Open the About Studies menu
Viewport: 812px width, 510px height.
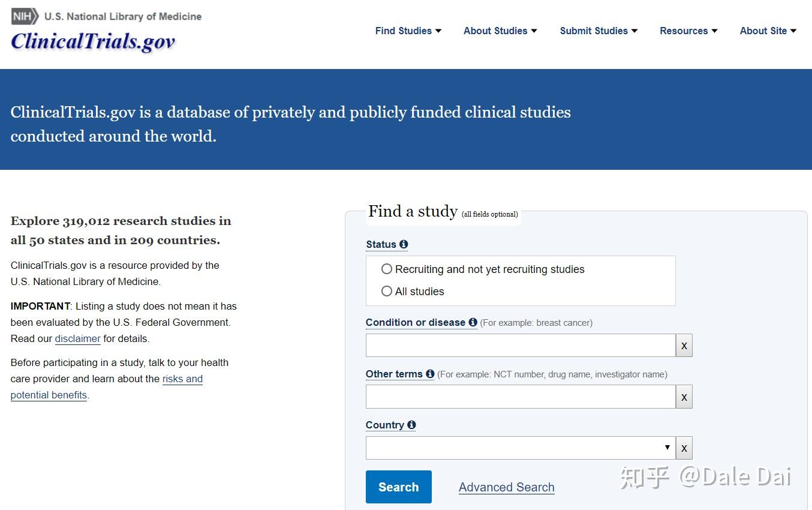pyautogui.click(x=500, y=31)
